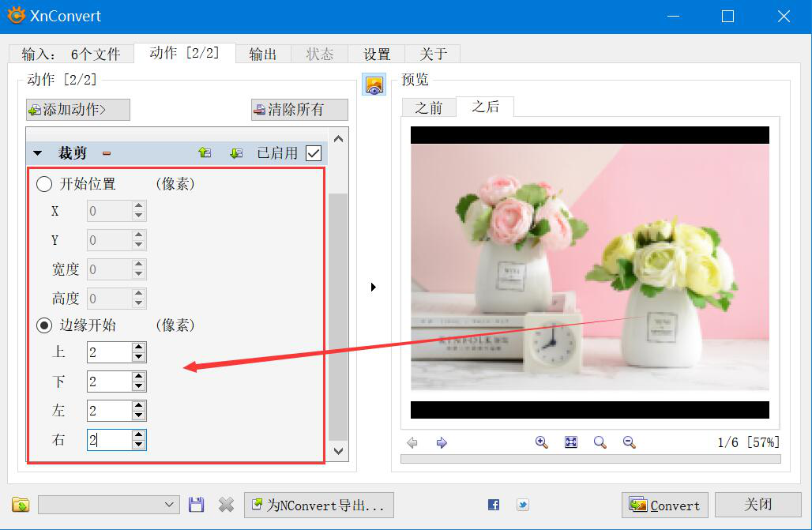Open the preset dropdown at bottom left
The width and height of the screenshot is (812, 530).
[109, 505]
